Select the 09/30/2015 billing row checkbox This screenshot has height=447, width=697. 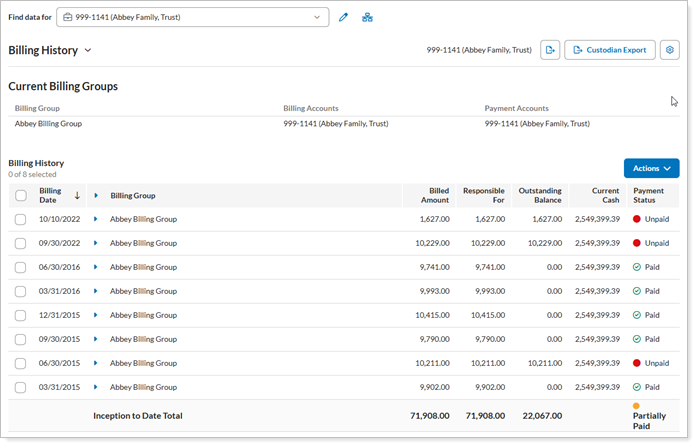[x=21, y=339]
